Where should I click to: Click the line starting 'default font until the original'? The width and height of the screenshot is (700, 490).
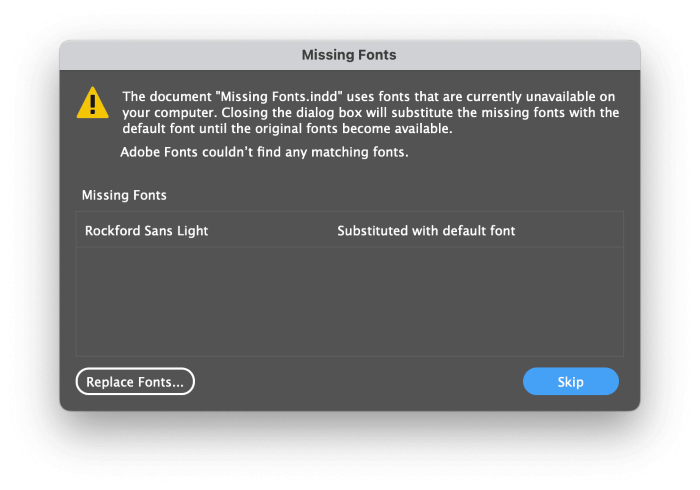(288, 129)
